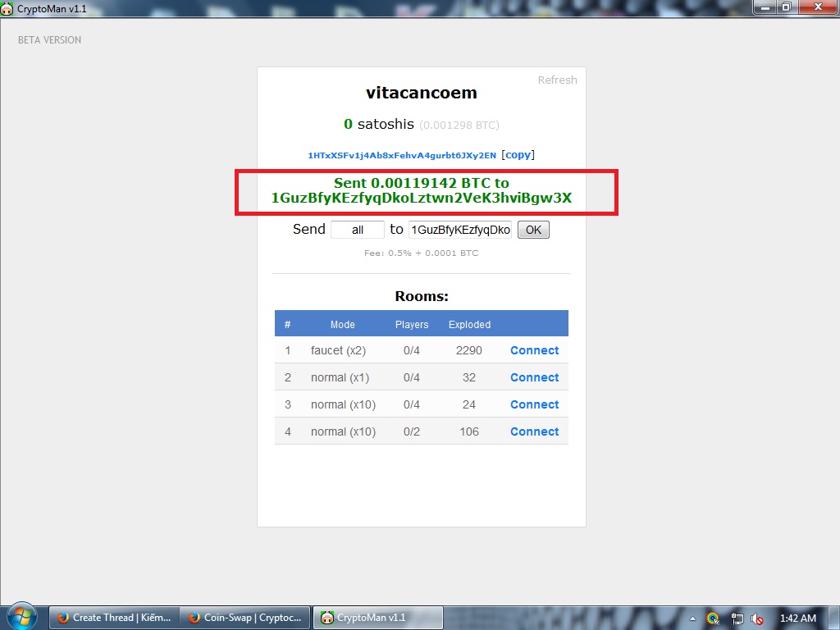Viewport: 840px width, 630px height.
Task: Click the Players column header
Action: [x=412, y=325]
